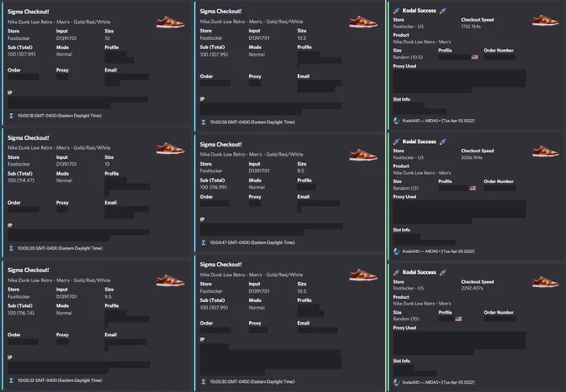Click the checkout speed 2056.194s

[x=472, y=158]
